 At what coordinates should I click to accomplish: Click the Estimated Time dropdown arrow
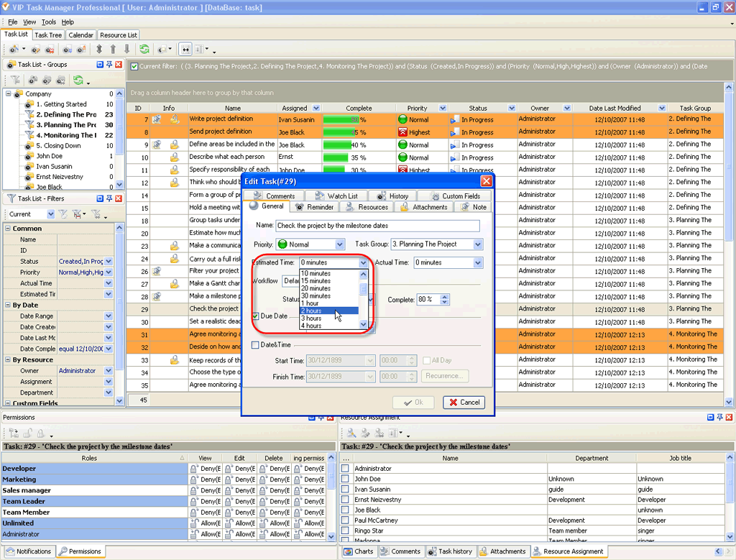pyautogui.click(x=363, y=263)
